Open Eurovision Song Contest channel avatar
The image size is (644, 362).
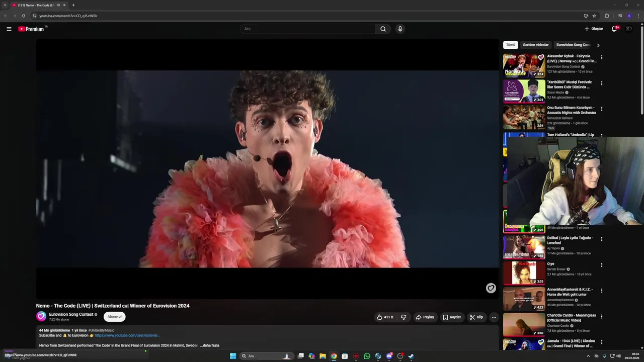tap(41, 316)
